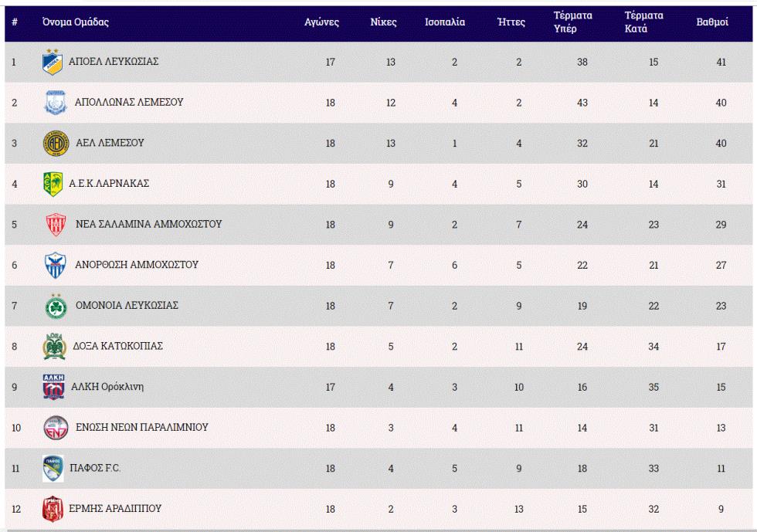Viewport: 757px width, 532px height.
Task: Click the Apollon Limassol team logo
Action: coord(56,103)
